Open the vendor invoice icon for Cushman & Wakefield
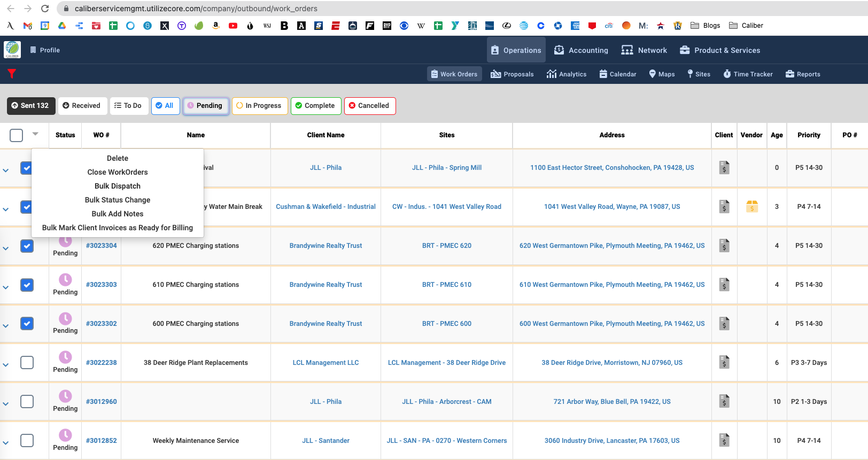 (x=751, y=206)
